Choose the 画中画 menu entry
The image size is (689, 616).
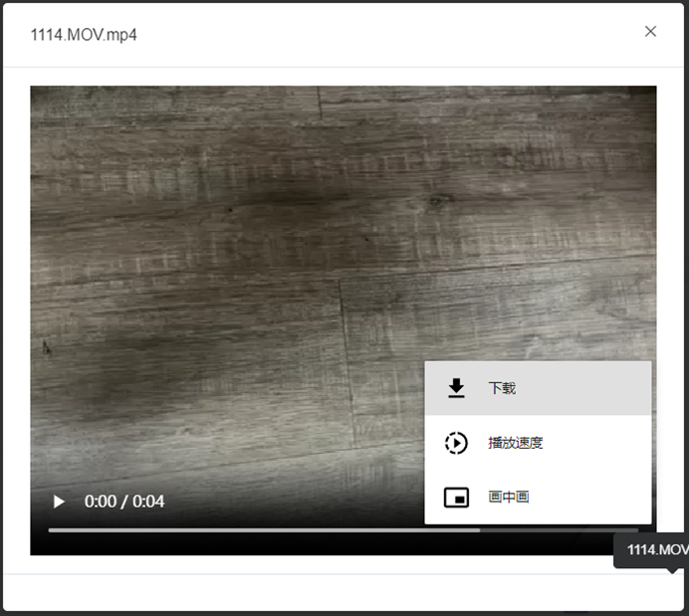(508, 498)
